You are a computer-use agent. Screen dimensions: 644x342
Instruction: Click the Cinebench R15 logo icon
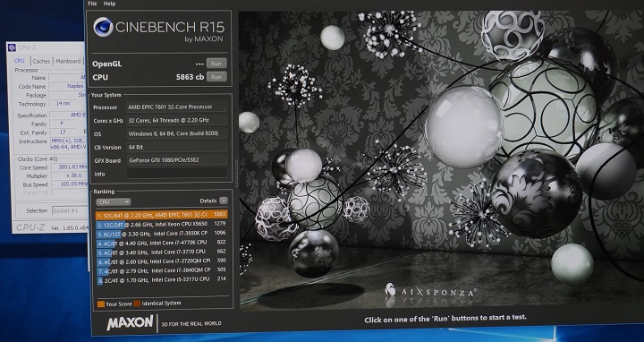103,27
